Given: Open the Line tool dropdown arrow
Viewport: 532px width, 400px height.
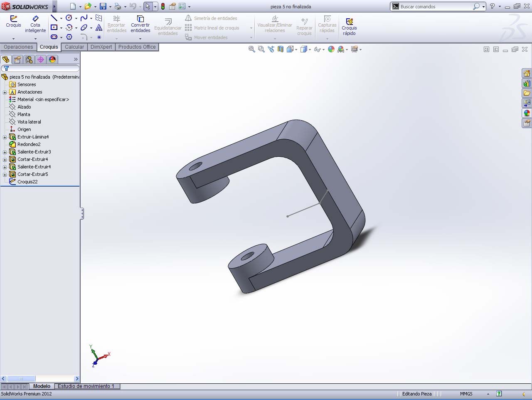Looking at the screenshot, I should click(61, 18).
